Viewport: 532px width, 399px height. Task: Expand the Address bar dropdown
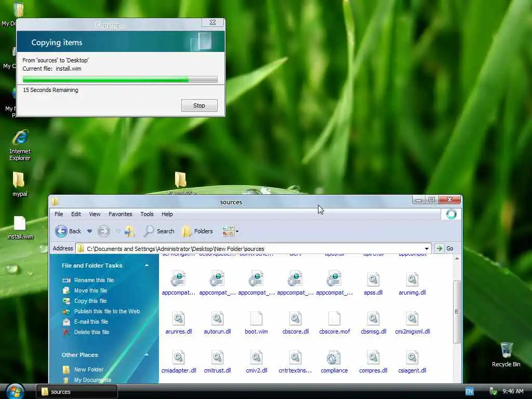tap(427, 249)
